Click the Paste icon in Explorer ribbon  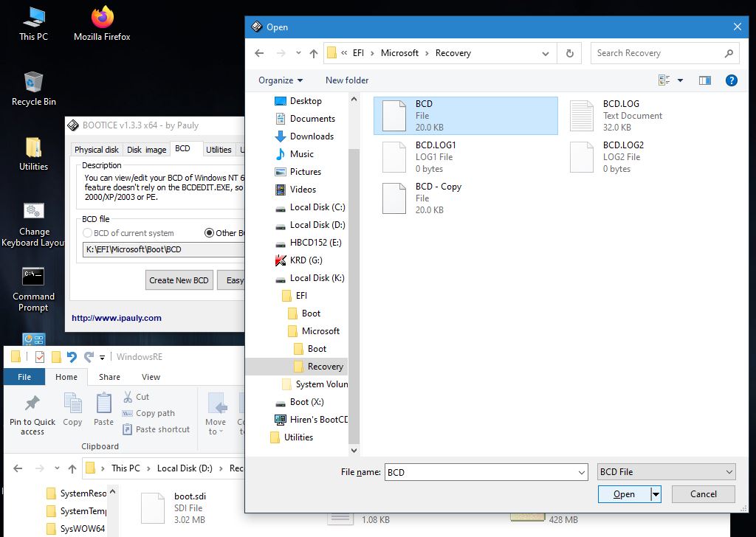103,409
